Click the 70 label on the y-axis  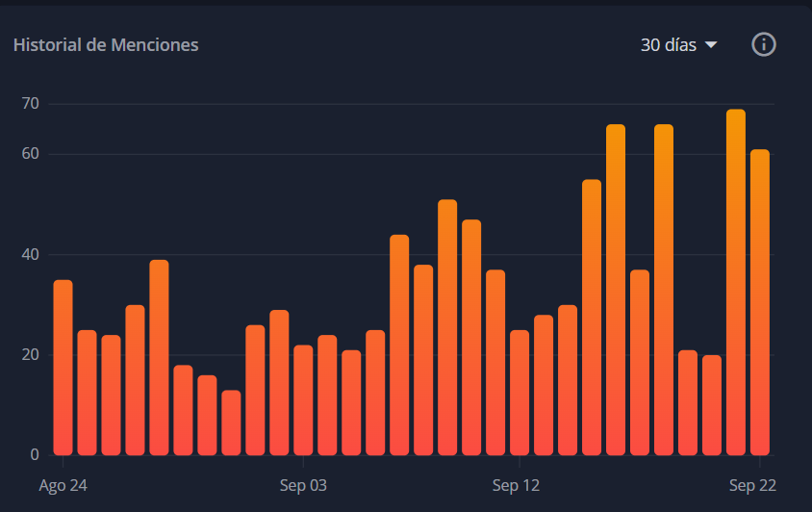[x=30, y=104]
